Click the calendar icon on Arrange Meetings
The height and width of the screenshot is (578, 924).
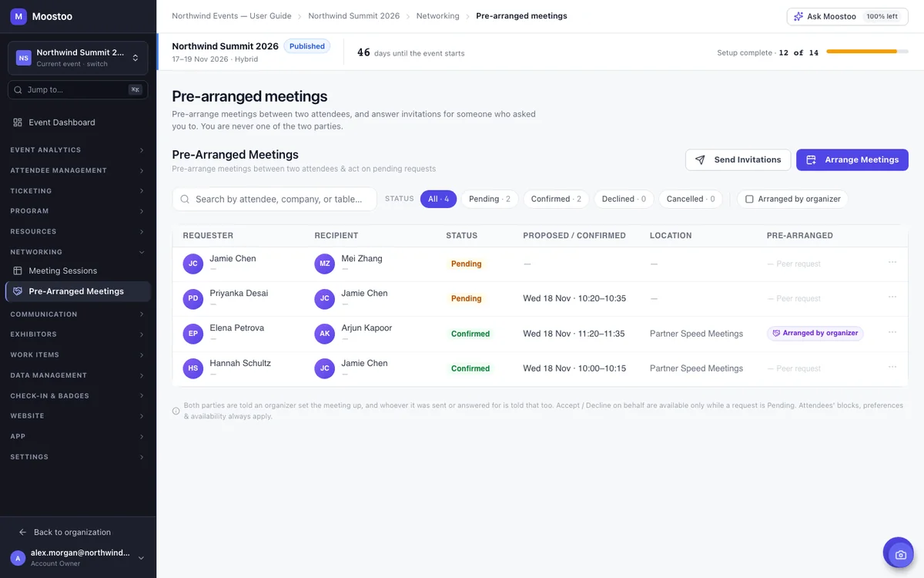click(x=811, y=160)
